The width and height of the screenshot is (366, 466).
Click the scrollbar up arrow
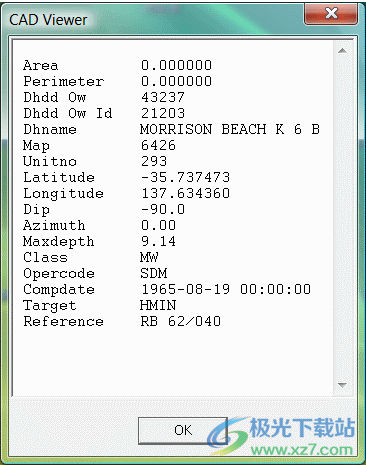click(x=342, y=51)
